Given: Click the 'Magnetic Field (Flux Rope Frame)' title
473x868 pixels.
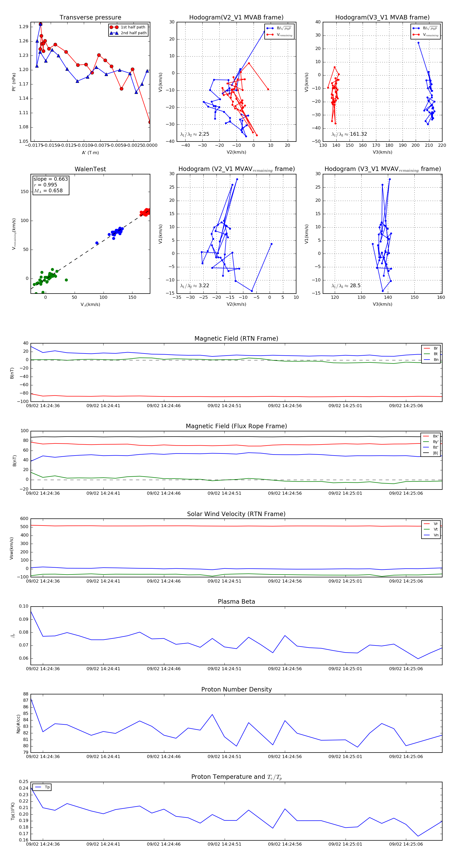Looking at the screenshot, I should [x=236, y=426].
